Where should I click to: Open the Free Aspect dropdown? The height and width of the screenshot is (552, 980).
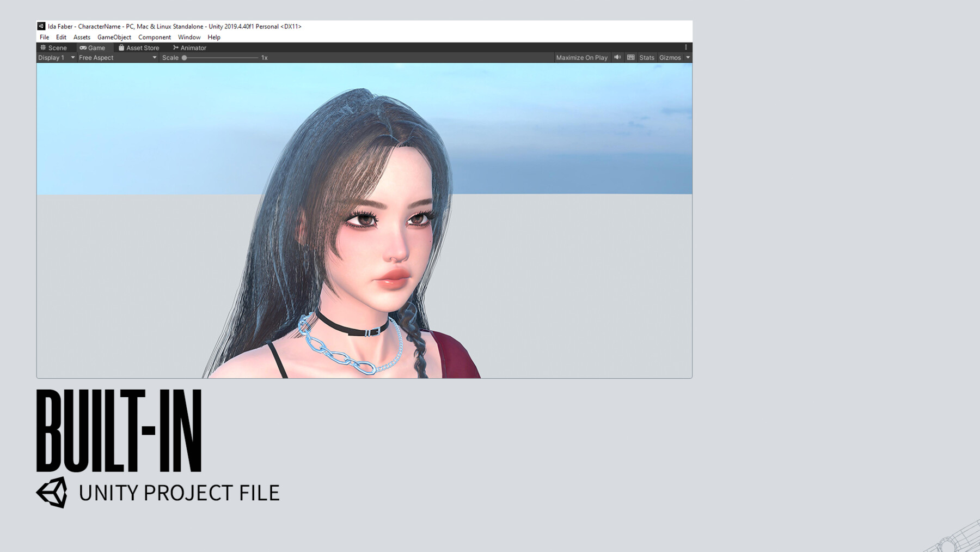pos(118,58)
